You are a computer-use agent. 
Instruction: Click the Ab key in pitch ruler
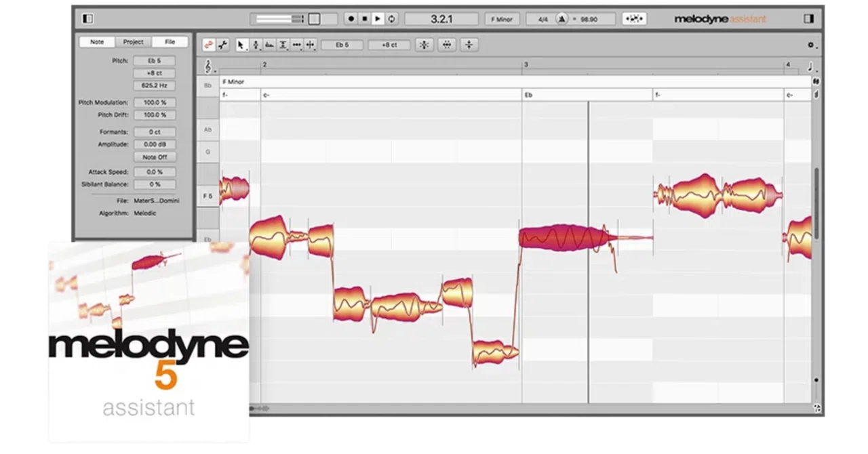[x=208, y=129]
